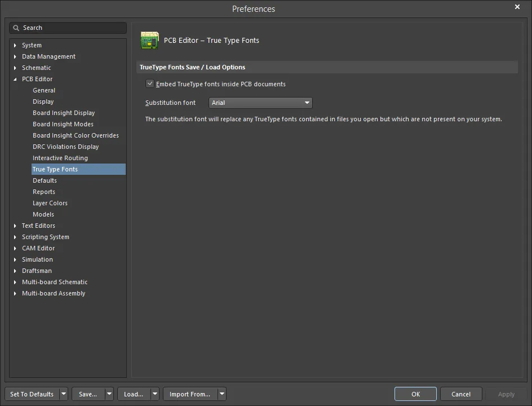Select the General page under PCB Editor
Image resolution: width=532 pixels, height=406 pixels.
44,90
